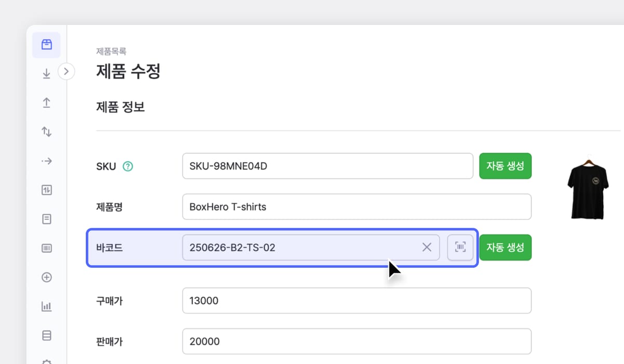The image size is (624, 364).
Task: Select the move stock dotted arrow icon
Action: pyautogui.click(x=46, y=161)
